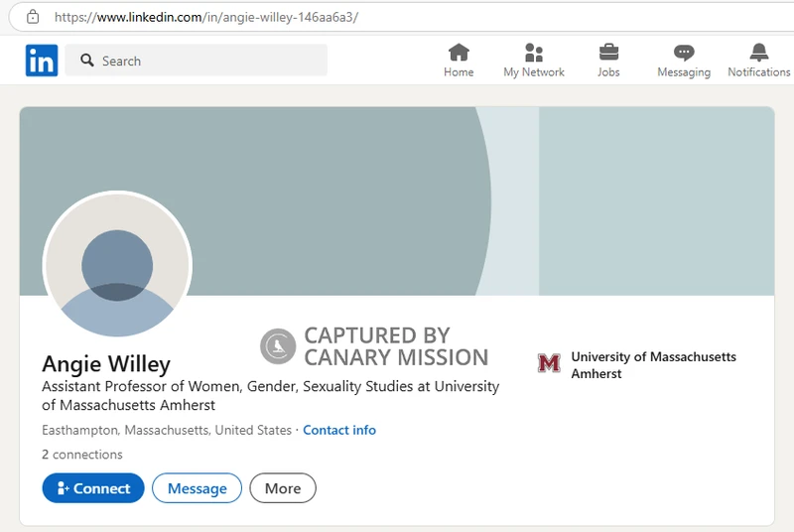Click the 2 connections text
The image size is (794, 532).
(x=82, y=455)
